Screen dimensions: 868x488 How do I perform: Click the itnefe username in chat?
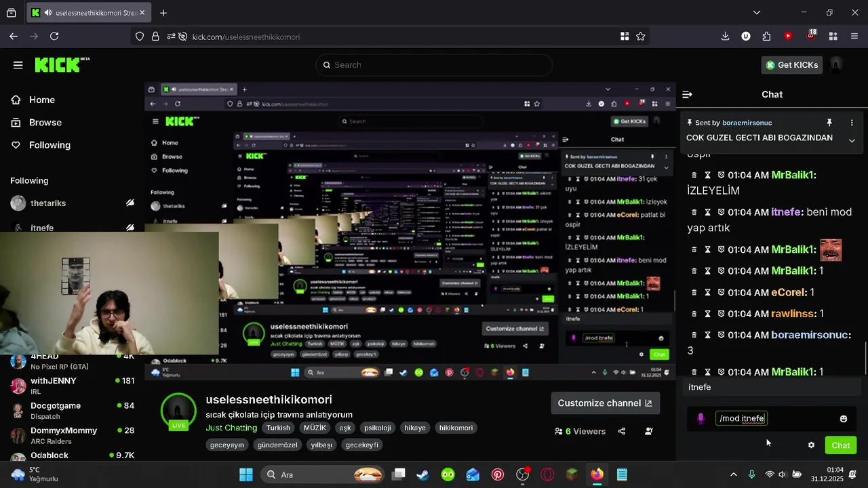(x=786, y=212)
